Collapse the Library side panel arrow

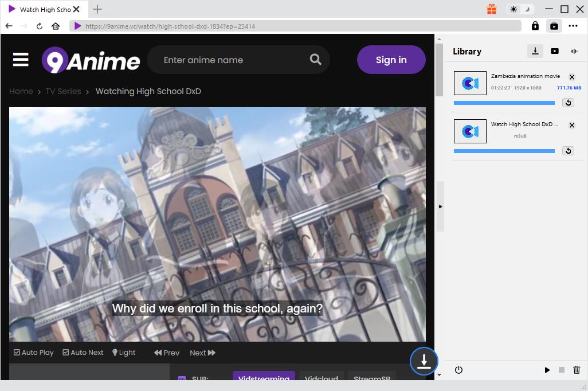coord(440,206)
